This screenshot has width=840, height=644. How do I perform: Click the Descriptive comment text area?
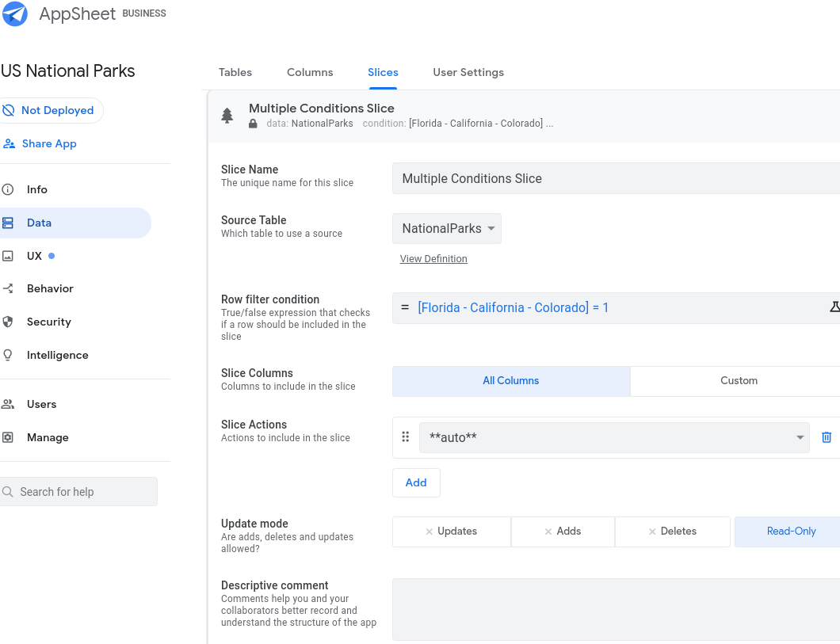pos(616,609)
